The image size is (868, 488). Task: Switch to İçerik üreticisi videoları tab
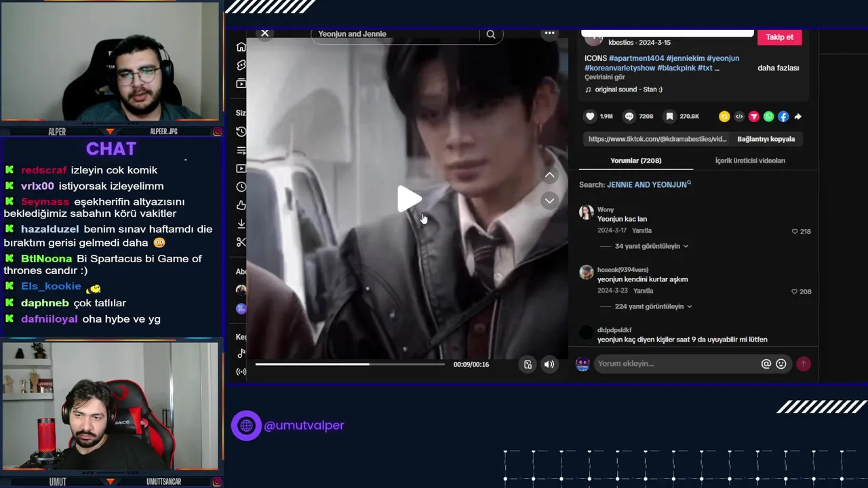pos(750,161)
